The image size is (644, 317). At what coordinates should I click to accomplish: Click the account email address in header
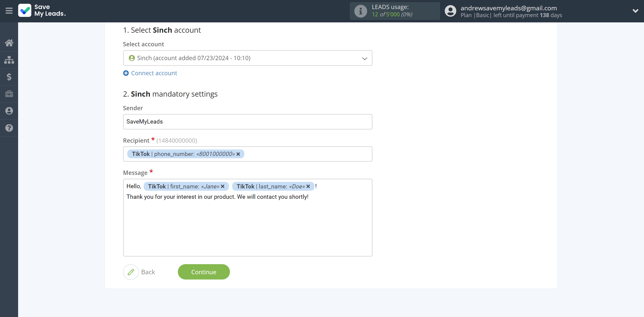point(509,8)
